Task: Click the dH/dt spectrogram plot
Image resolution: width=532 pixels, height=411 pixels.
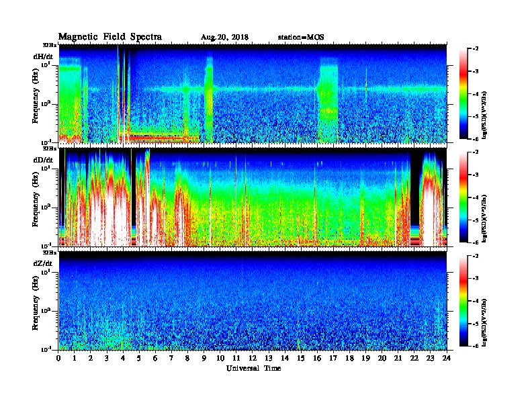Action: [253, 93]
